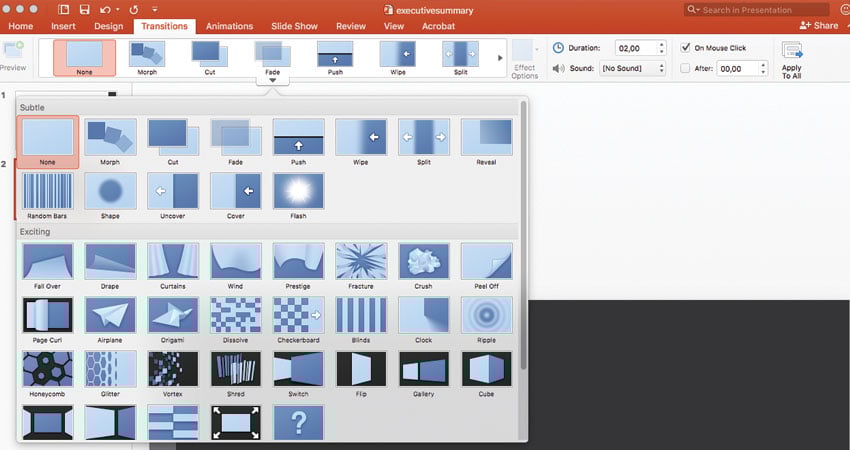Pick the question mark Random transition

point(298,422)
